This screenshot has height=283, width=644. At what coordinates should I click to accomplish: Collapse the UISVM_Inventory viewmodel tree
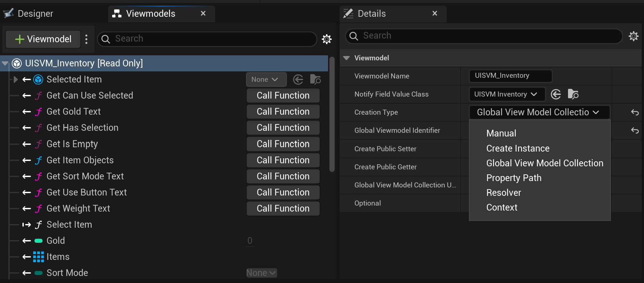point(5,63)
